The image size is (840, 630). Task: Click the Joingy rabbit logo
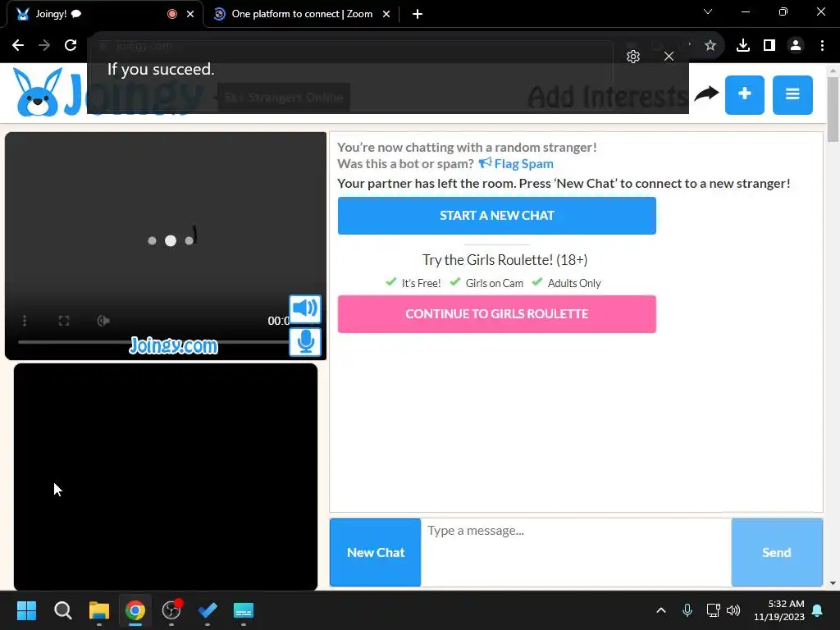(x=38, y=93)
